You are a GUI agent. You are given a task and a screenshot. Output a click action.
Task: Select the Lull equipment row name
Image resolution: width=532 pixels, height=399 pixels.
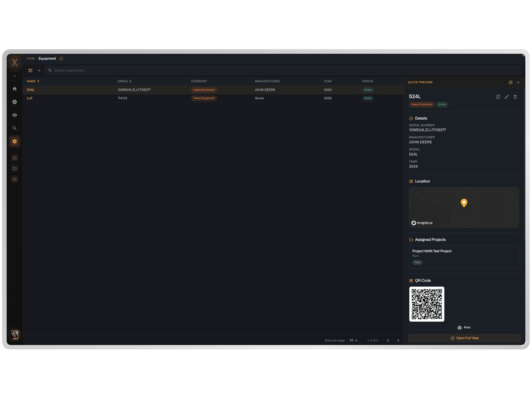(x=30, y=98)
